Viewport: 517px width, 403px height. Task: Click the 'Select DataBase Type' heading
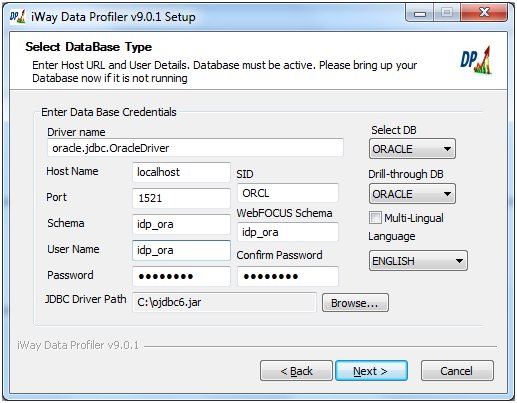[x=89, y=47]
